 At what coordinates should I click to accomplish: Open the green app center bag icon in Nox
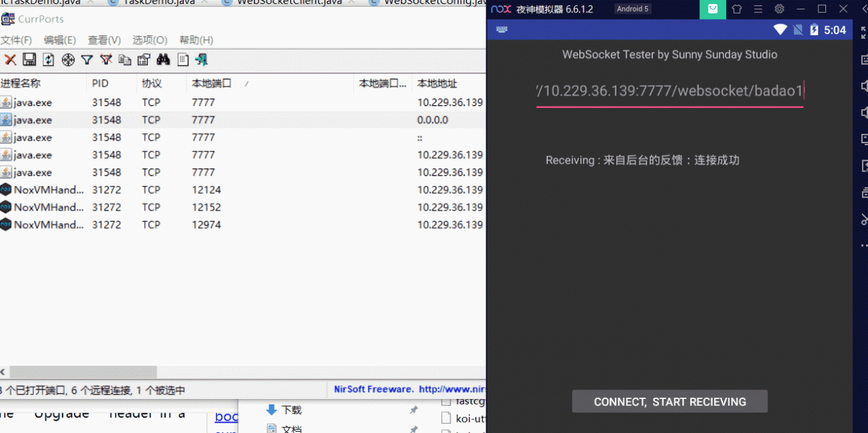pyautogui.click(x=713, y=9)
